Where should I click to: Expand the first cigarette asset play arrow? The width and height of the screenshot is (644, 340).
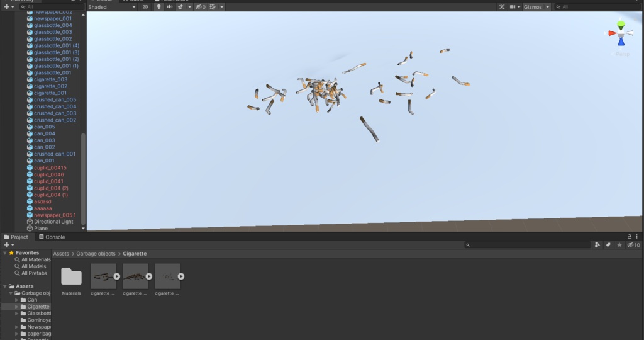point(116,276)
